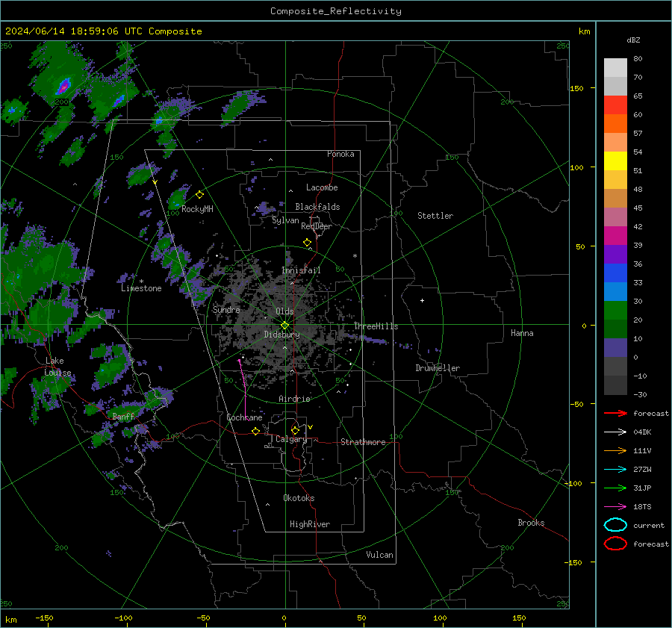The image size is (672, 628).
Task: Click the Limestone label
Action: coord(141,288)
